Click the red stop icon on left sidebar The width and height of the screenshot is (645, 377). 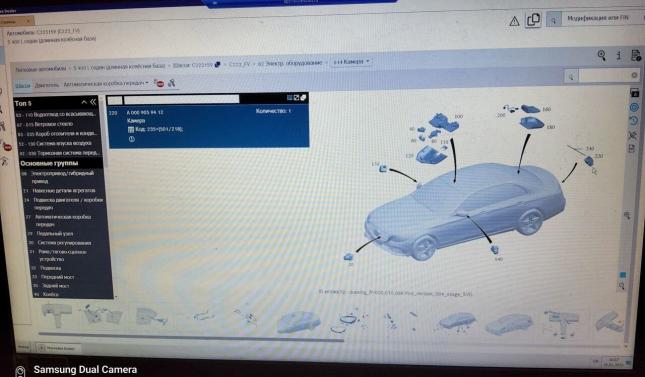click(7, 147)
